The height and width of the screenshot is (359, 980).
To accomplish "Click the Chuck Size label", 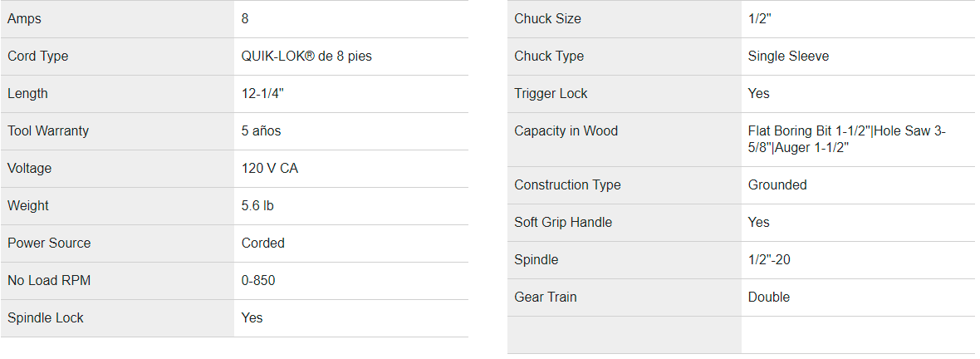I will (547, 18).
